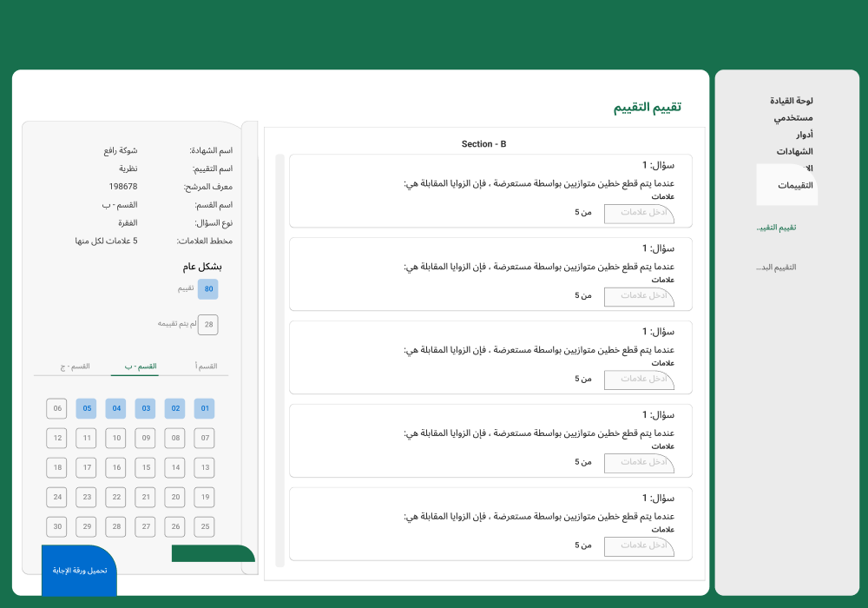Click the تقييم التقييم sidebar link

point(776,227)
